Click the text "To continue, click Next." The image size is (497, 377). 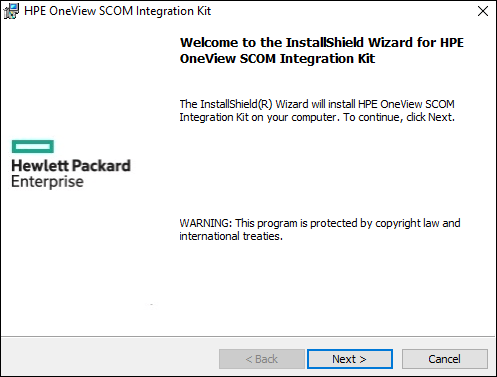coord(399,117)
